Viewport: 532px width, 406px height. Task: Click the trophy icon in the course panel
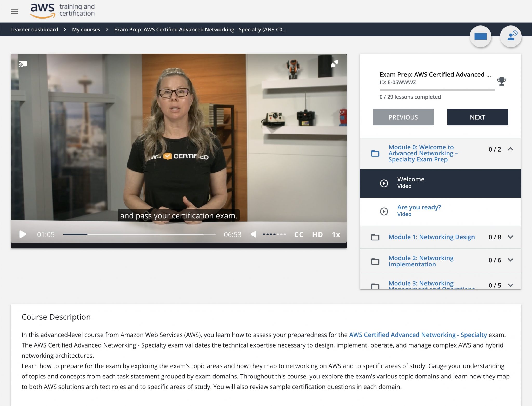coord(501,81)
